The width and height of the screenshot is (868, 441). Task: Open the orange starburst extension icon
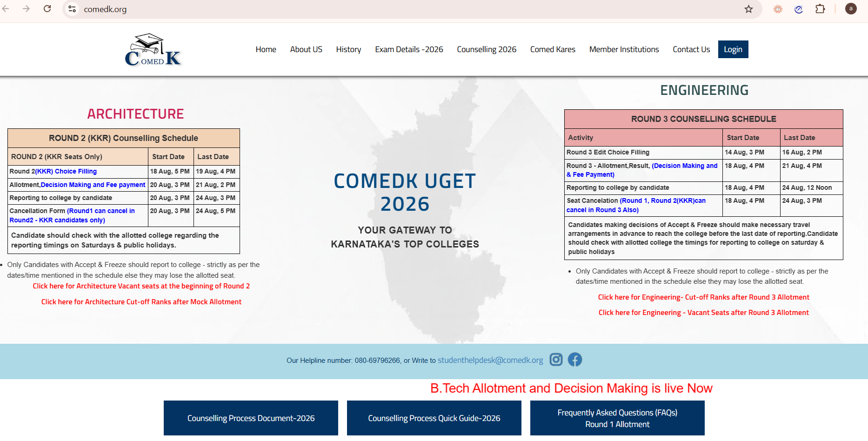click(778, 9)
